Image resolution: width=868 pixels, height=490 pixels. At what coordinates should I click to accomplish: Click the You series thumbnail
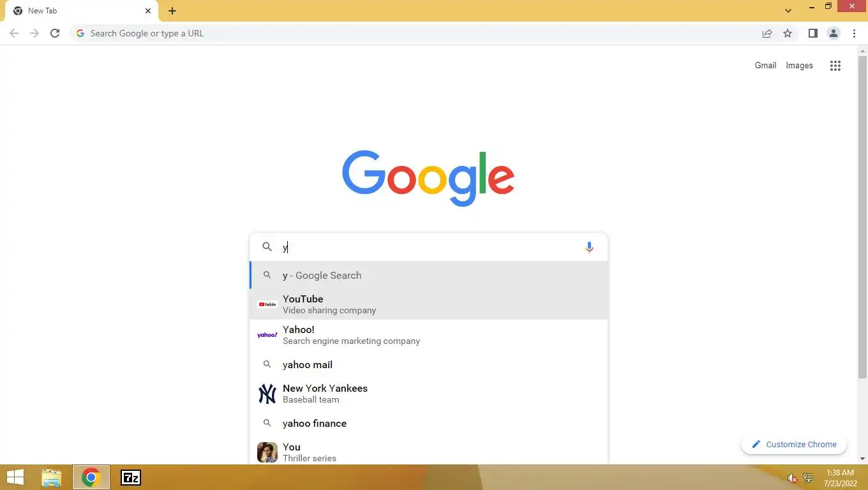click(x=267, y=452)
